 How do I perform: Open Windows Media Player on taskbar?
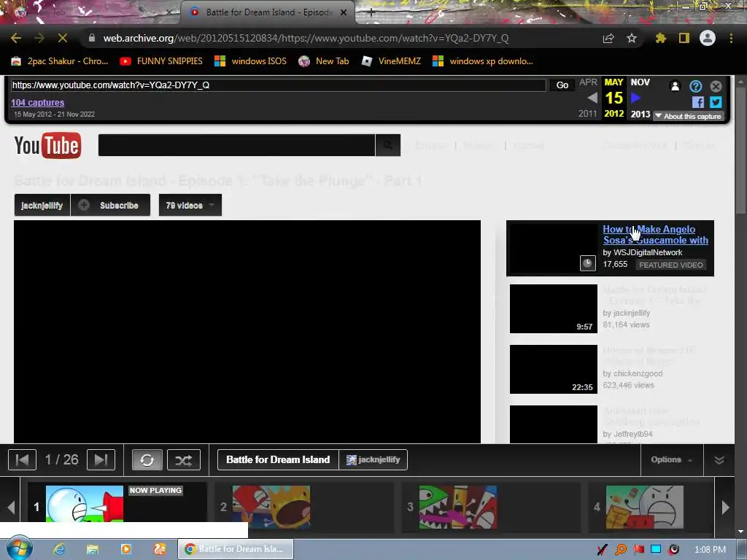click(125, 549)
